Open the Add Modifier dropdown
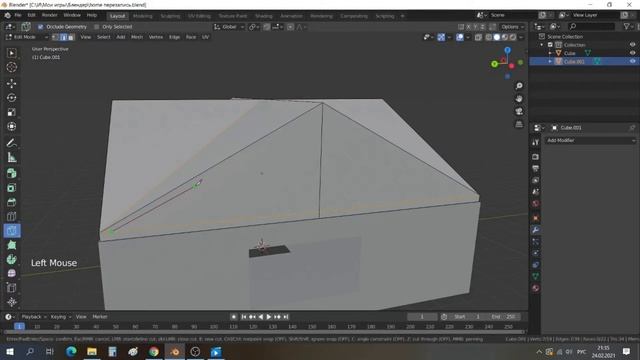Screen dimensions: 640x360 pyautogui.click(x=590, y=140)
